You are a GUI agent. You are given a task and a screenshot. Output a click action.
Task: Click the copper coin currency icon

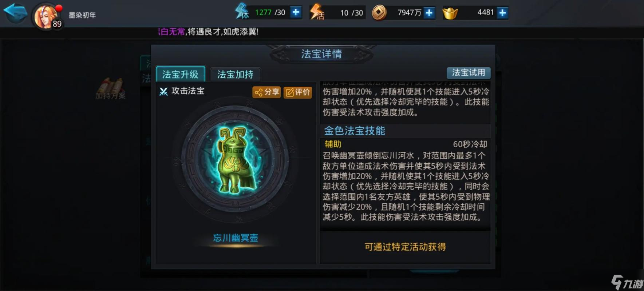379,13
